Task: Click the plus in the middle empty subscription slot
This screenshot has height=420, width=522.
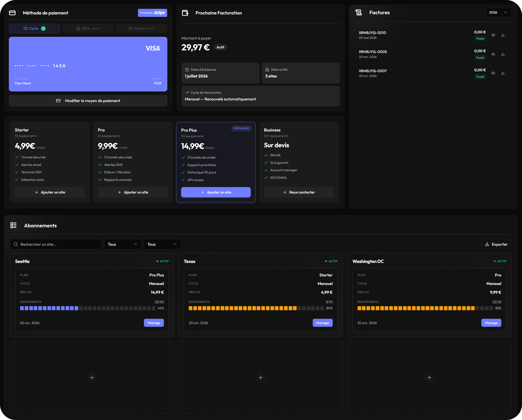Action: coord(261,377)
